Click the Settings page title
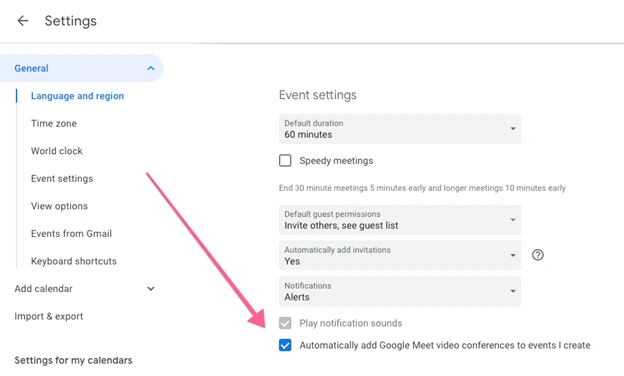This screenshot has height=376, width=624. coord(70,21)
